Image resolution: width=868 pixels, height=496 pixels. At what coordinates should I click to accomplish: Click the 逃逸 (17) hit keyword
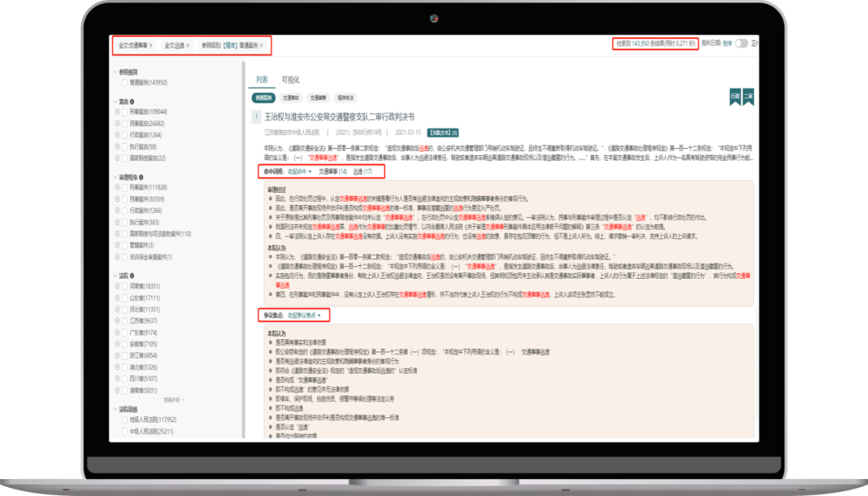pos(362,171)
